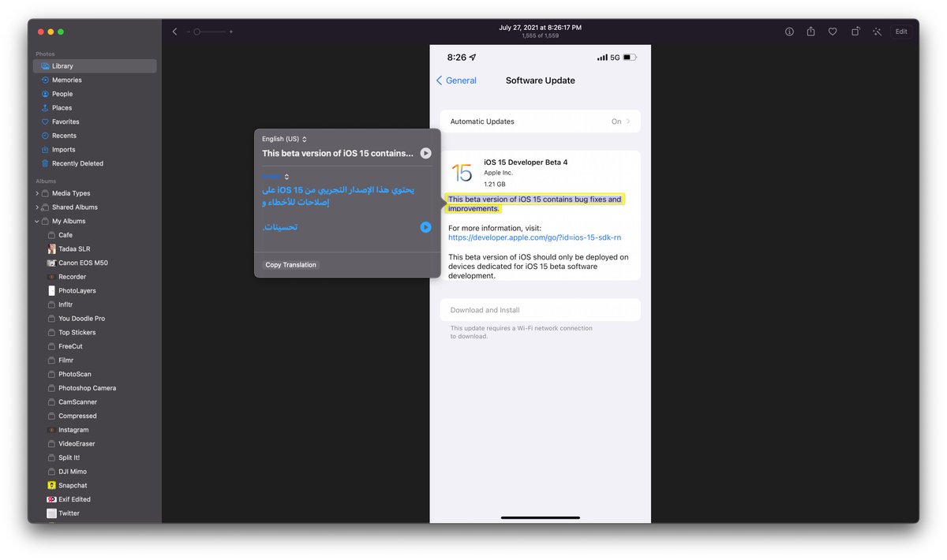
Task: Open the Infltr album
Action: [95, 304]
